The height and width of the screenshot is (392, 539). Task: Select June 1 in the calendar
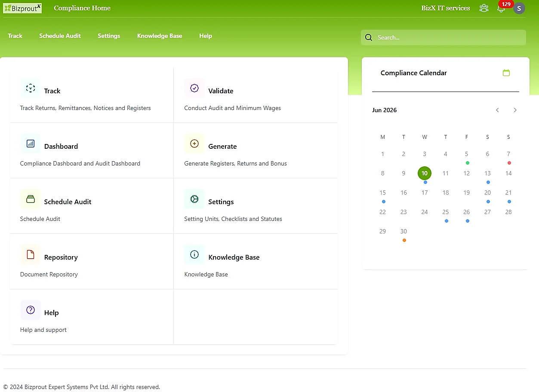[382, 154]
